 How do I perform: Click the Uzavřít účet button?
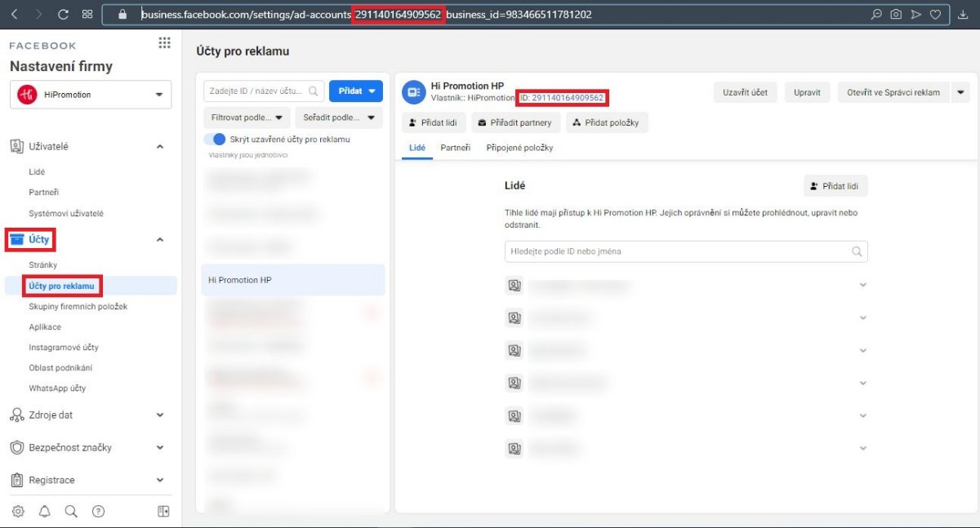coord(745,92)
